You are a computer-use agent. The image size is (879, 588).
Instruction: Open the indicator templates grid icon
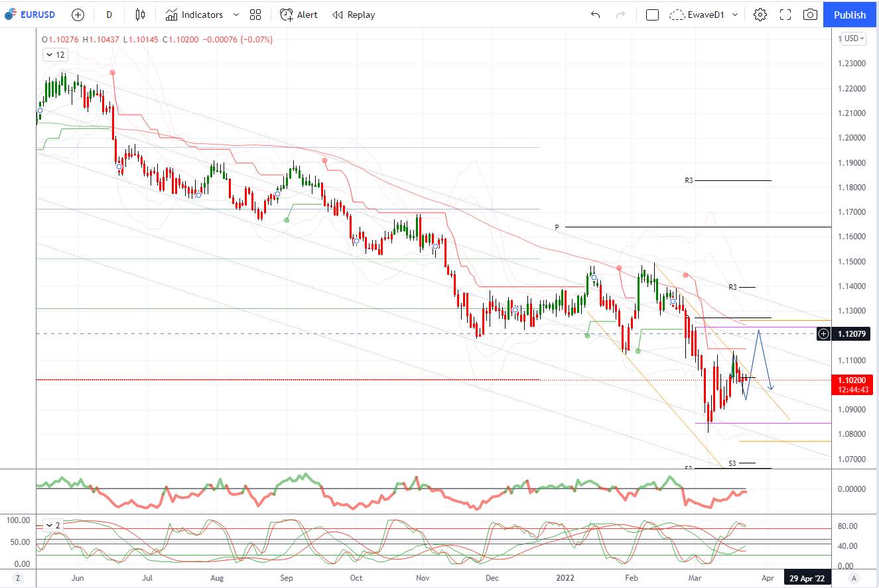coord(255,15)
